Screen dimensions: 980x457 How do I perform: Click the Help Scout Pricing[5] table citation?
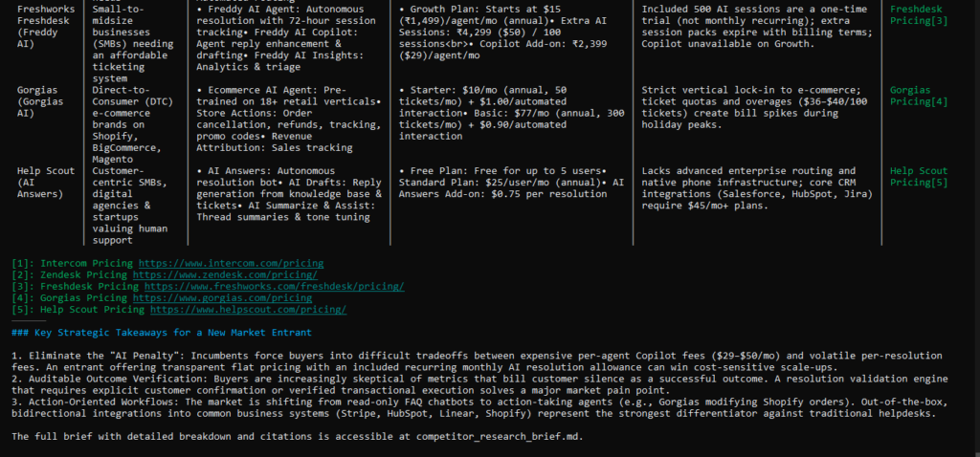919,177
